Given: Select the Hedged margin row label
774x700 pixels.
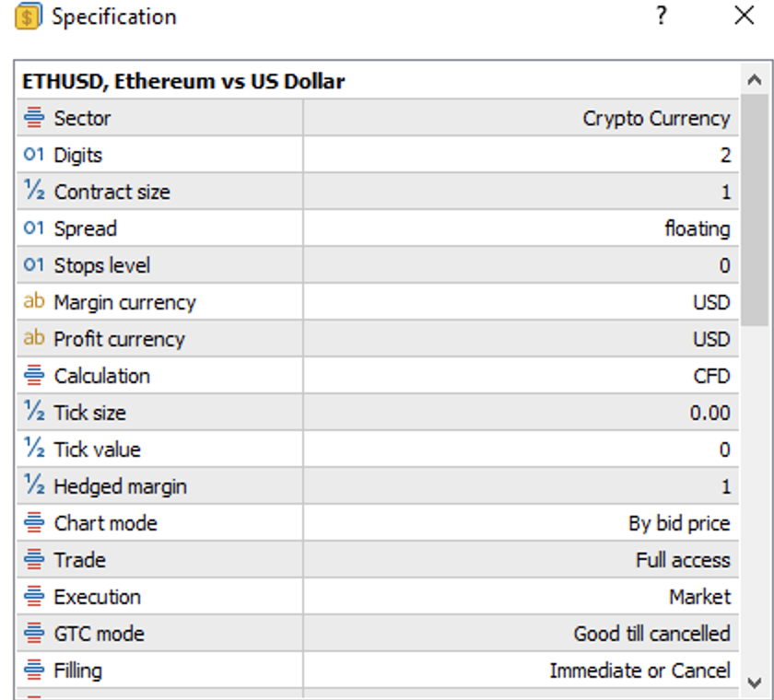Looking at the screenshot, I should 120,486.
